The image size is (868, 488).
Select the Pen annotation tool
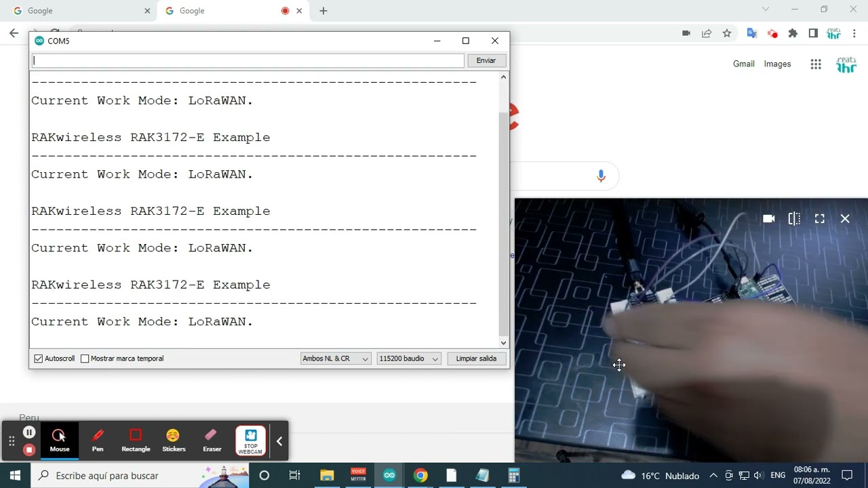(98, 440)
